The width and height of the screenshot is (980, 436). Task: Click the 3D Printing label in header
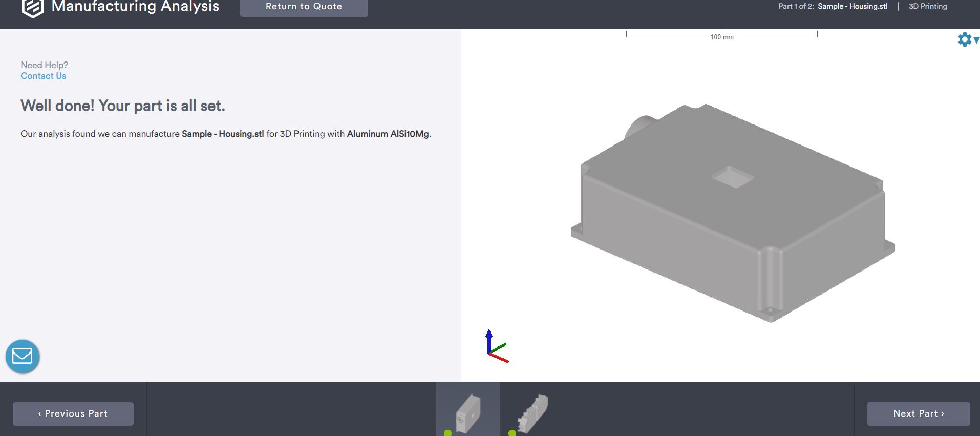click(x=928, y=6)
